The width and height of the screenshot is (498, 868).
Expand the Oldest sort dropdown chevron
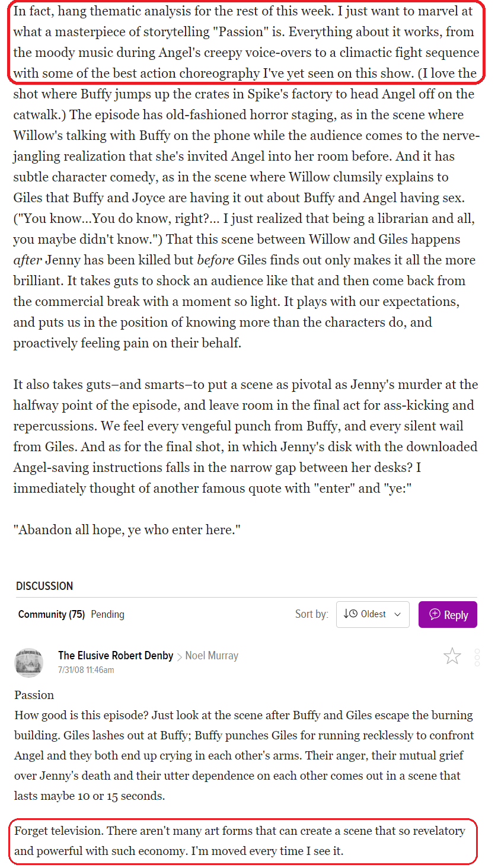pos(397,614)
